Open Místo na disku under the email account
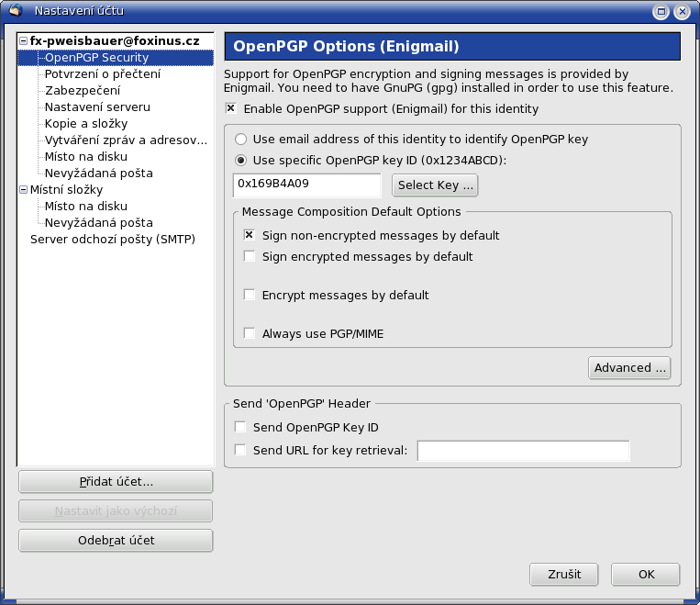The width and height of the screenshot is (700, 605). pos(86,157)
